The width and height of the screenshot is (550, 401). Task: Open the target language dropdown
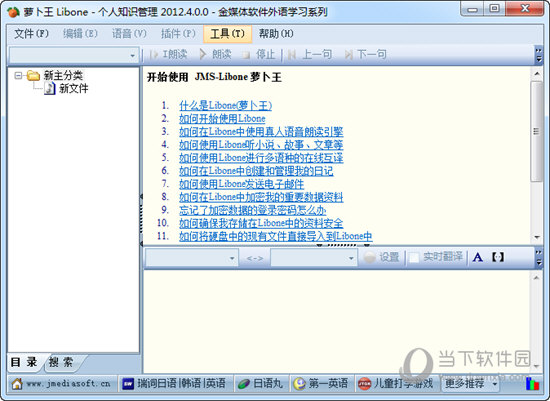pyautogui.click(x=314, y=258)
